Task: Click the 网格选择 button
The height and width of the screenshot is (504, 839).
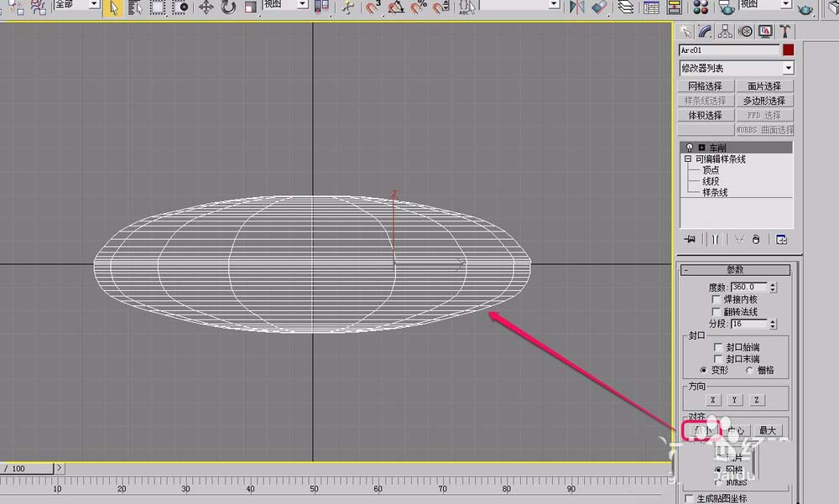Action: coord(706,86)
